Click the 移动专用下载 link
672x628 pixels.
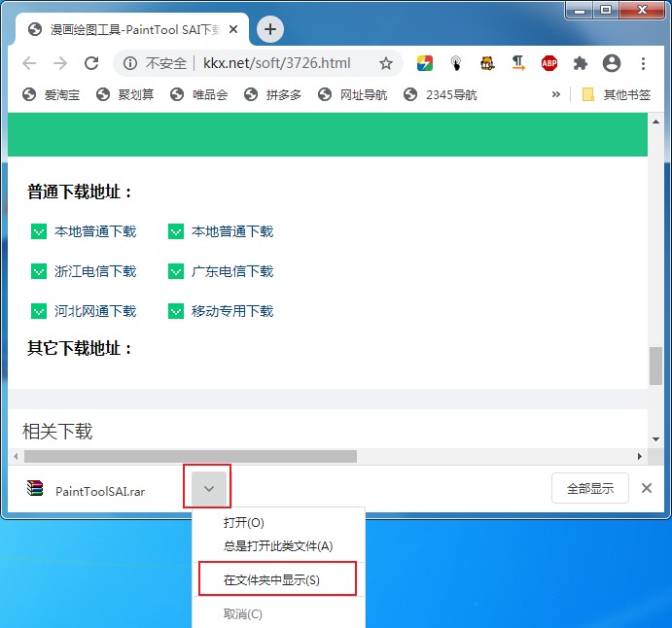(x=232, y=311)
